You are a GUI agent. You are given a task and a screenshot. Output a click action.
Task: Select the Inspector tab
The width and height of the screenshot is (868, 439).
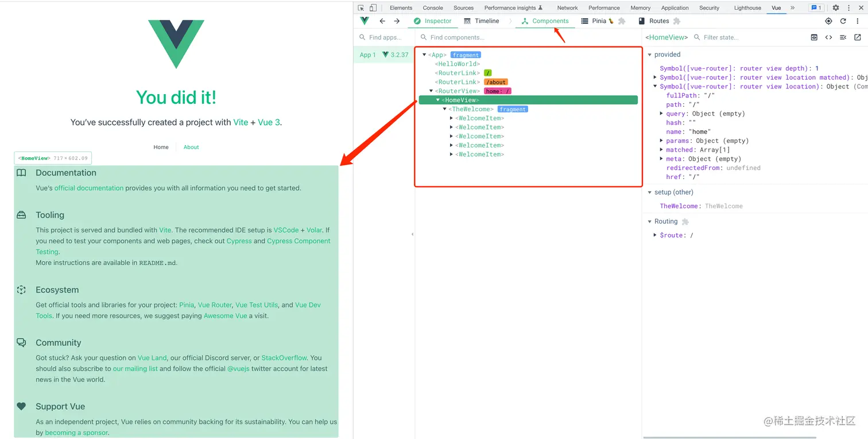click(x=433, y=21)
